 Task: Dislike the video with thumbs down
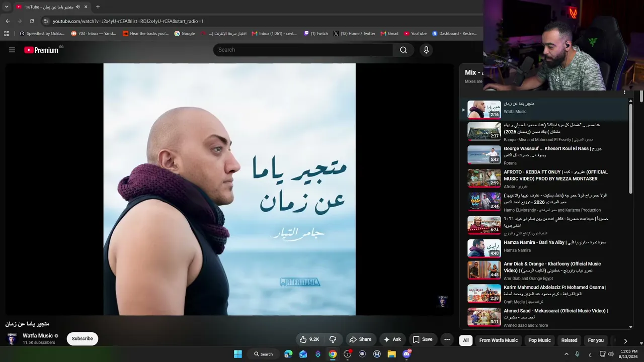[333, 339]
